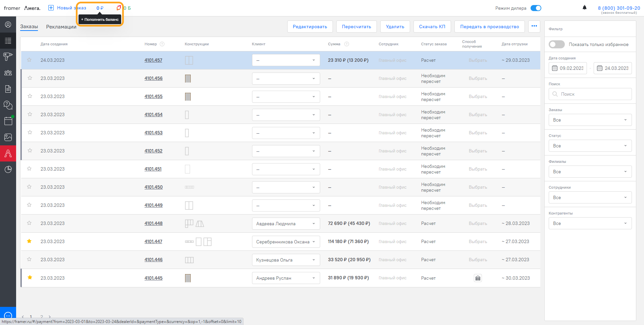644x325 pixels.
Task: Click the more actions three-dots button
Action: [x=534, y=26]
